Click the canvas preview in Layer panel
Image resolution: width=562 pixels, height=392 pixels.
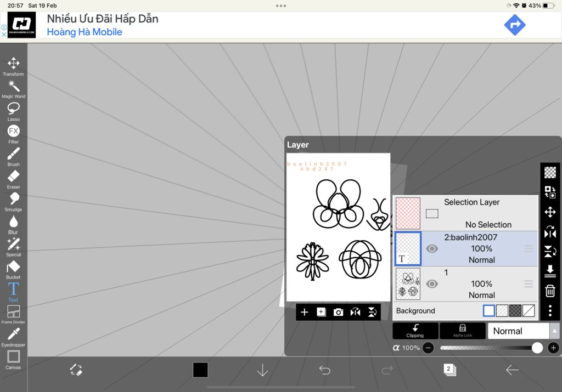tap(338, 228)
